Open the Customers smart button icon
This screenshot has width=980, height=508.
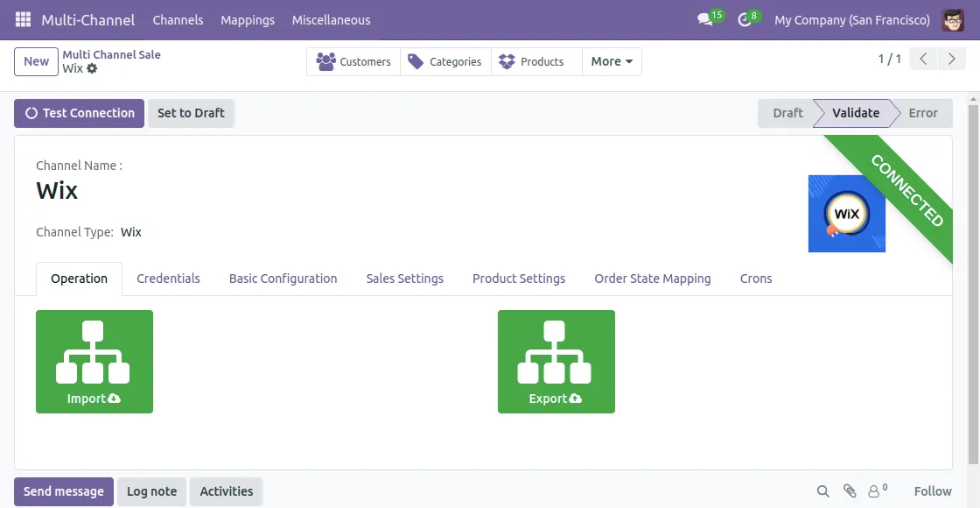(326, 61)
